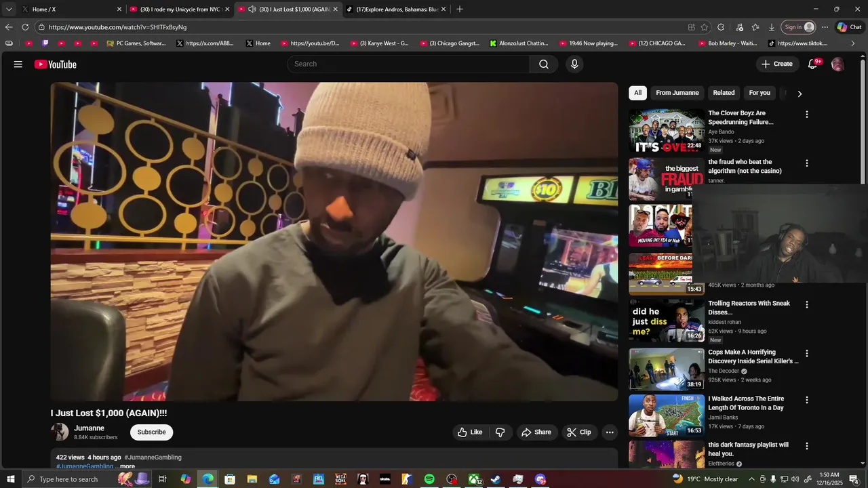868x488 pixels.
Task: Create a Clip of the video
Action: point(579,432)
